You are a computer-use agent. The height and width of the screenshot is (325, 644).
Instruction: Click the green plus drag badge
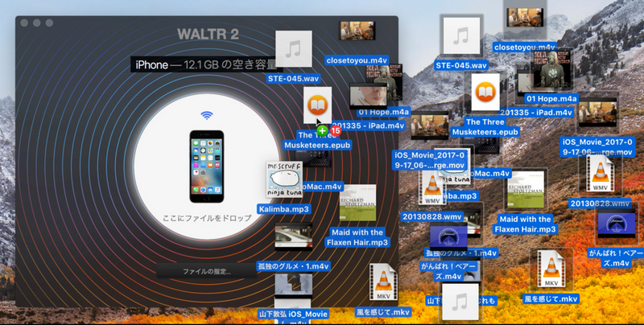point(323,131)
